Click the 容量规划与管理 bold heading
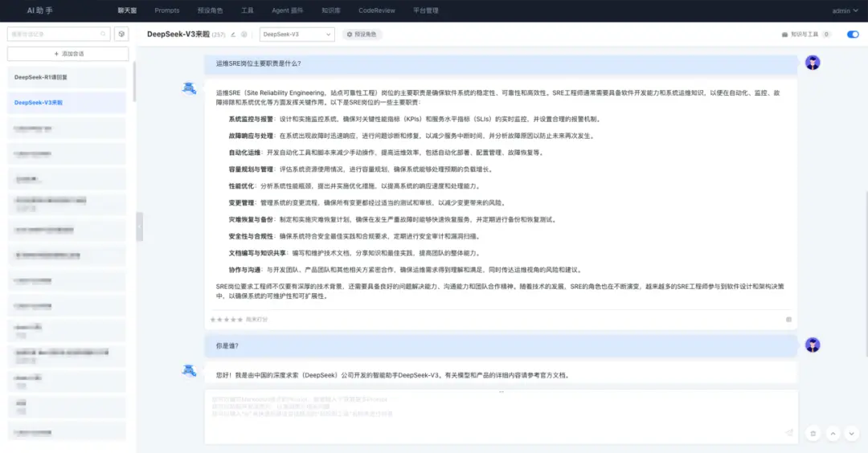868x453 pixels. tap(251, 169)
